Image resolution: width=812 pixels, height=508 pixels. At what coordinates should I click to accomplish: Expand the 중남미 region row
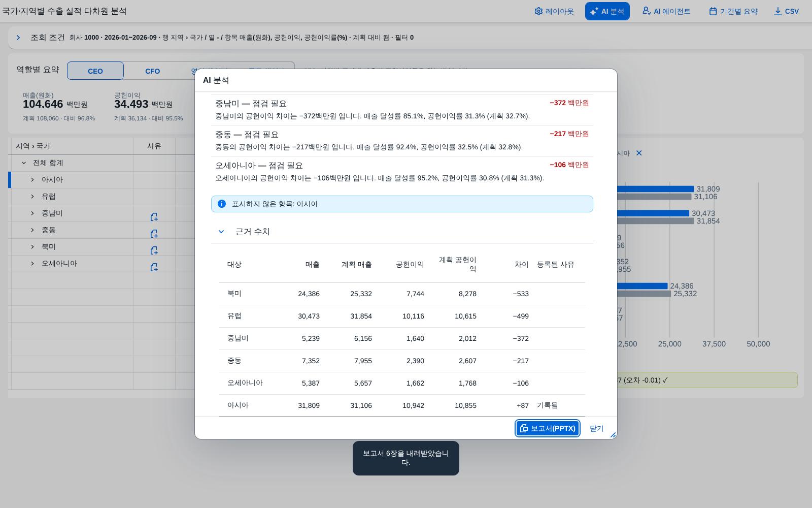pyautogui.click(x=32, y=213)
